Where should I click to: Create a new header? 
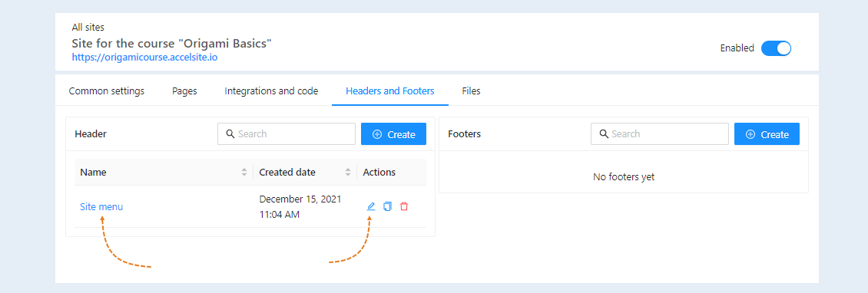click(x=393, y=133)
